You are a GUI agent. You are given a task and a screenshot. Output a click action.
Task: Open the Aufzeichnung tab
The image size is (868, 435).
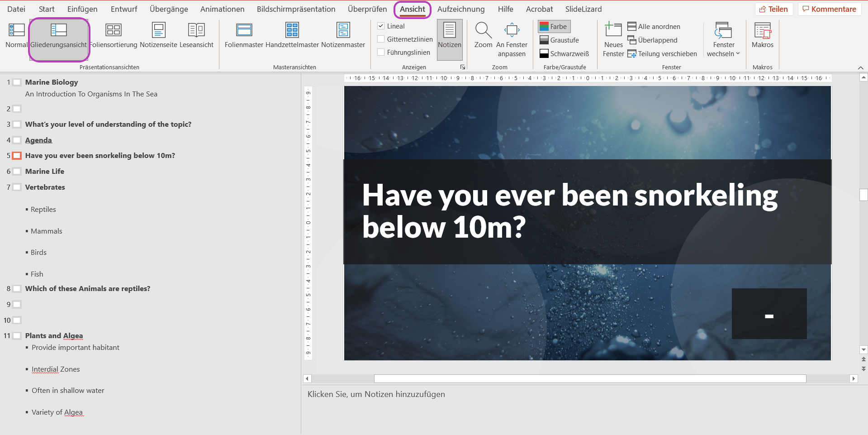(460, 9)
